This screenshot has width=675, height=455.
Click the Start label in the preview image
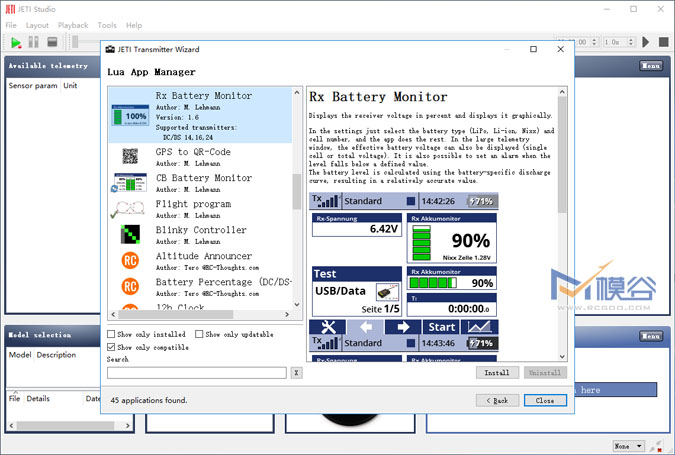tap(441, 327)
